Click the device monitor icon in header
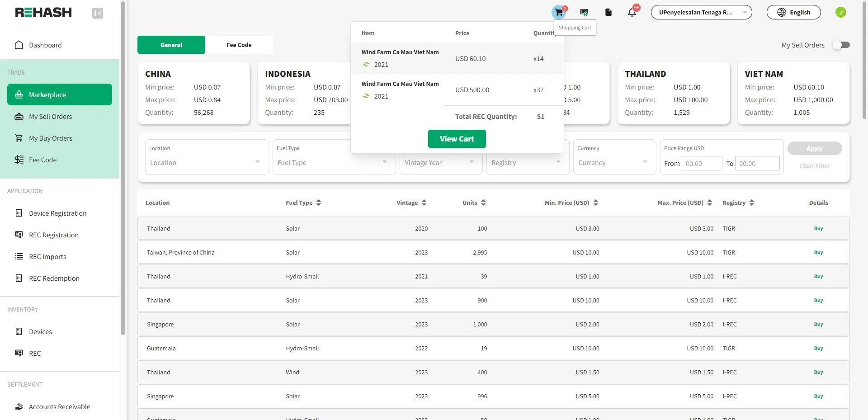The height and width of the screenshot is (420, 868). coord(584,12)
